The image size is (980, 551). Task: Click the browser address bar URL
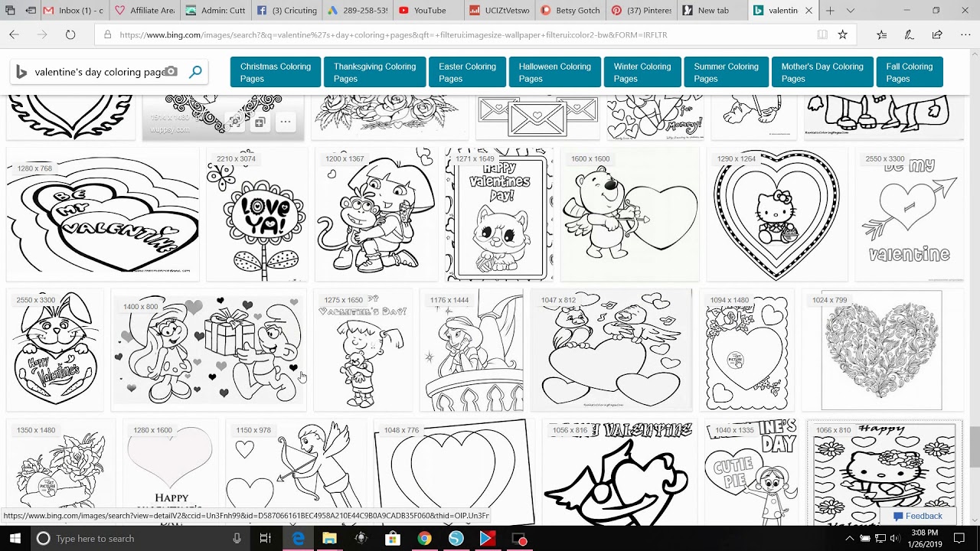pos(394,34)
